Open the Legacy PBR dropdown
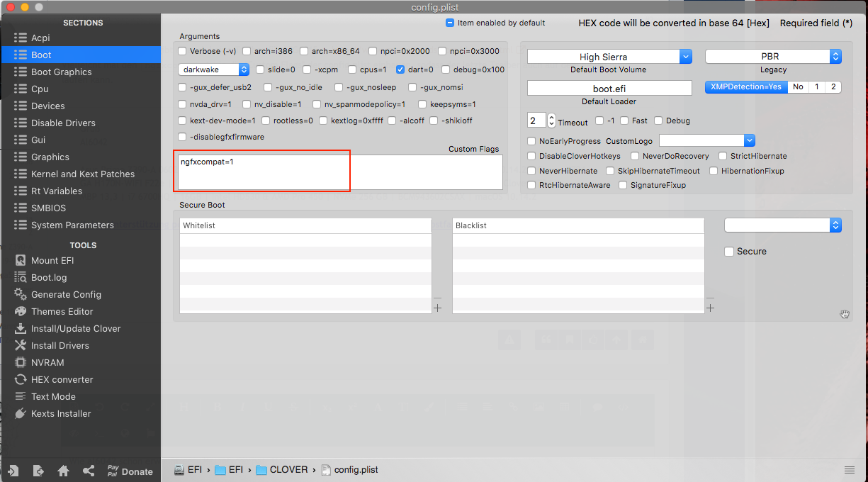Screen dimensions: 868x482 (x=773, y=57)
